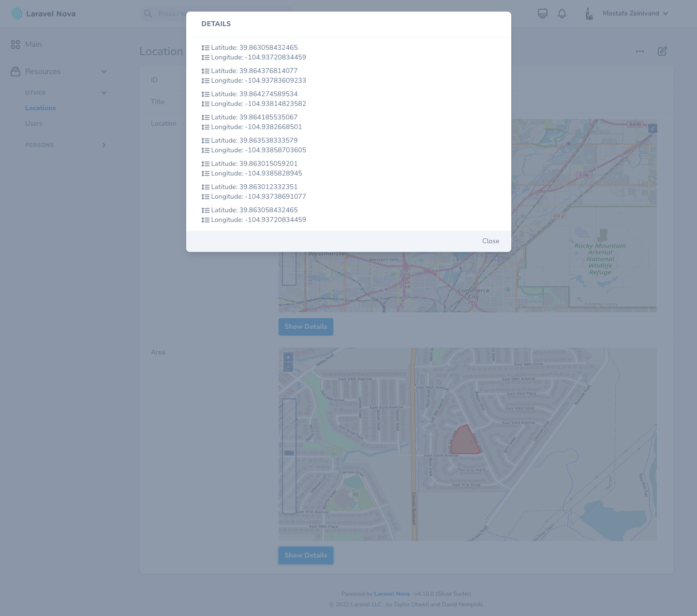Click the red polygon on the Area map

464,441
